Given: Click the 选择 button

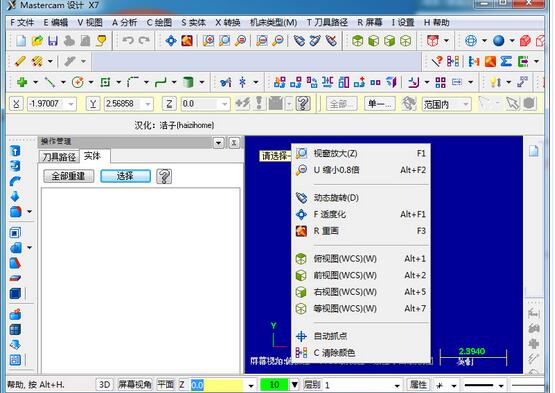Looking at the screenshot, I should (125, 176).
